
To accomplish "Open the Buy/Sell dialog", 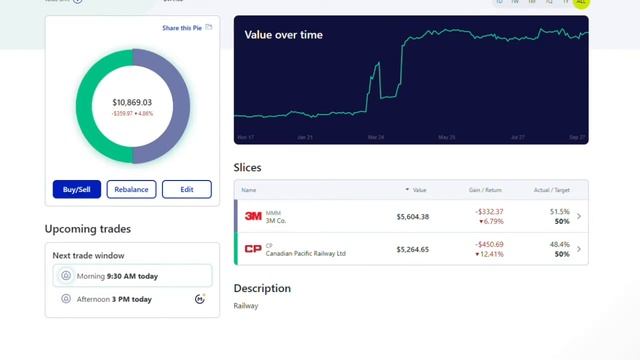I will pyautogui.click(x=77, y=189).
